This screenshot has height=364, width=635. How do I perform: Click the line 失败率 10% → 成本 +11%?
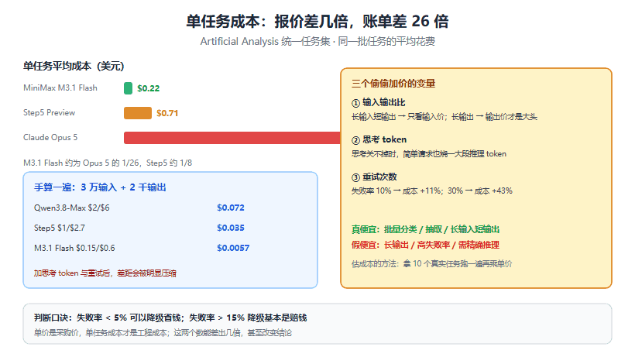pos(431,191)
